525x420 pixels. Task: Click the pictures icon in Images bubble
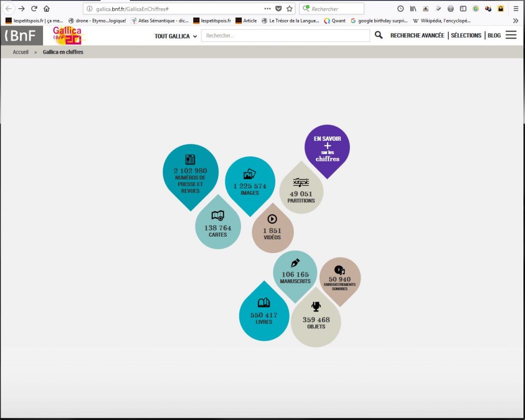point(250,175)
